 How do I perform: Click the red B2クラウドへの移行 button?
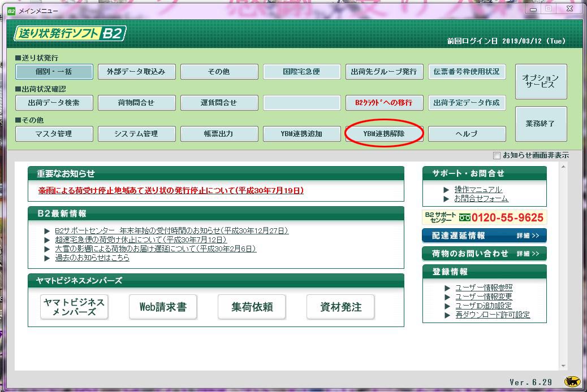point(384,102)
